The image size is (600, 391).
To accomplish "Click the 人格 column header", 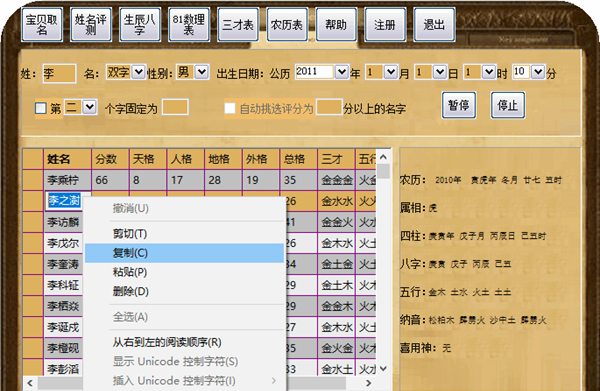I will click(186, 159).
